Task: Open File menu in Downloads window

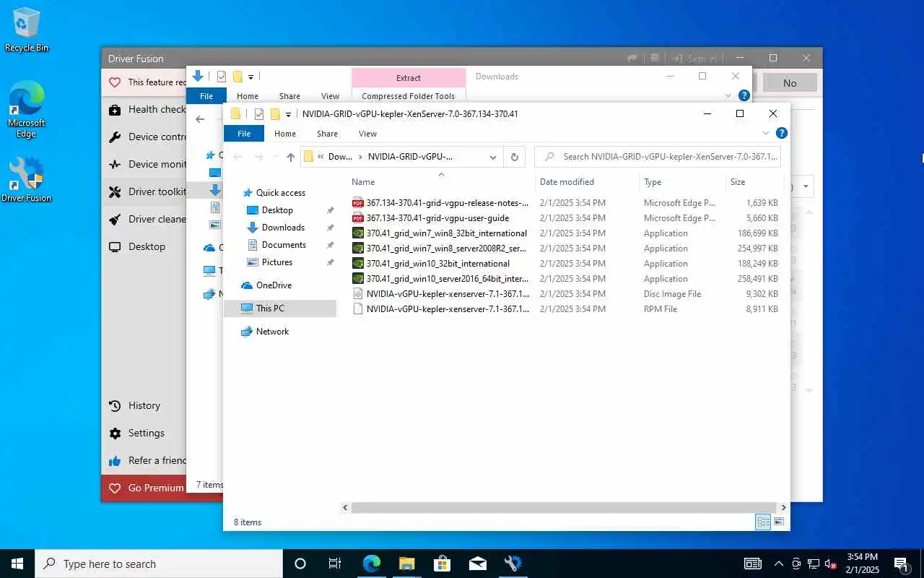Action: coord(206,96)
